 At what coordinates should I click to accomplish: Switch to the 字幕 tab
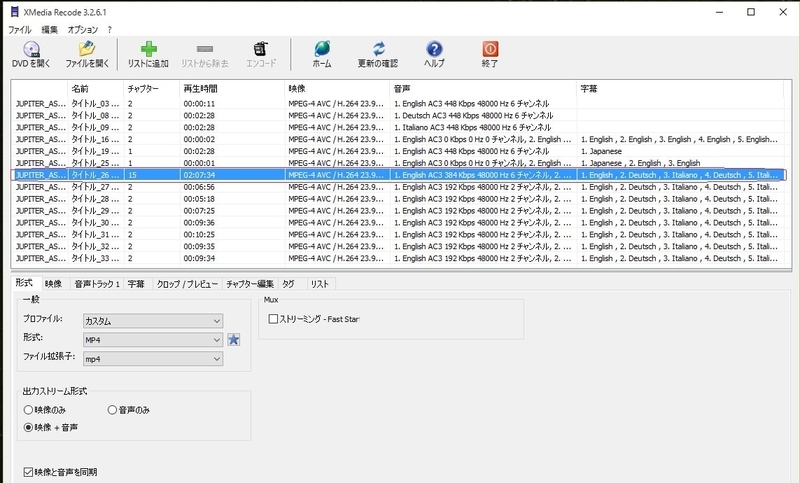136,284
